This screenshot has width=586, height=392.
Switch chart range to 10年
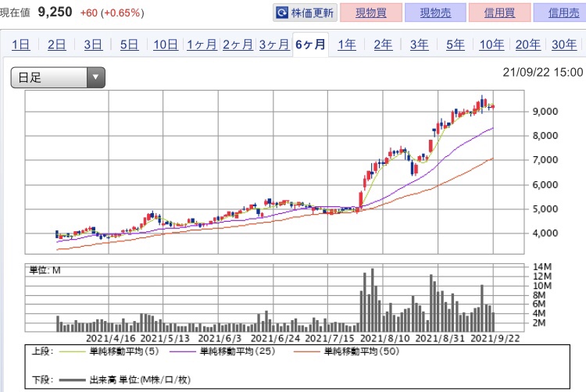coord(491,45)
